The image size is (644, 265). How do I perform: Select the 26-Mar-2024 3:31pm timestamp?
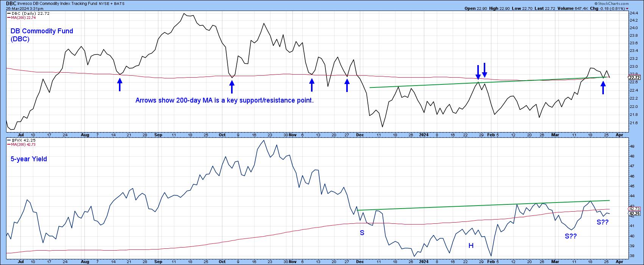tap(24, 8)
